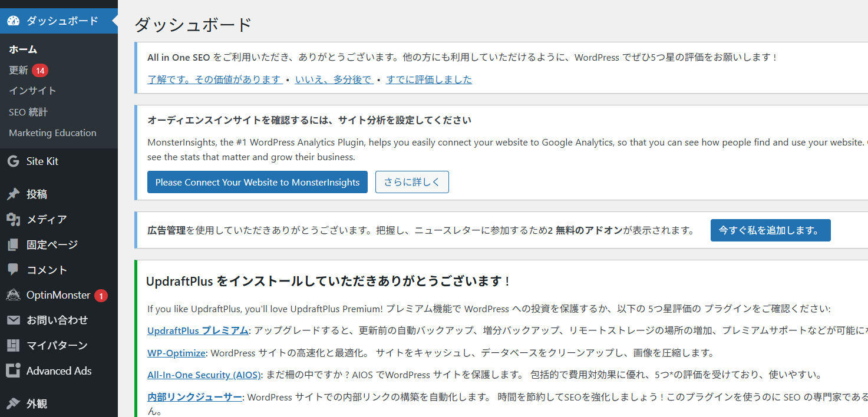The image size is (868, 417).
Task: Click the media icon beside メディア
Action: tap(13, 220)
